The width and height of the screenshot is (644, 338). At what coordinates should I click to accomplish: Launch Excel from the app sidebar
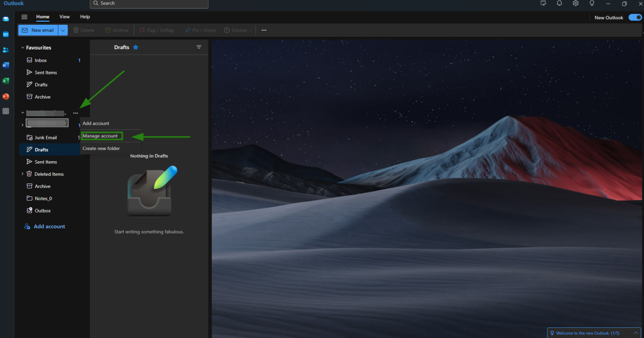pyautogui.click(x=6, y=81)
